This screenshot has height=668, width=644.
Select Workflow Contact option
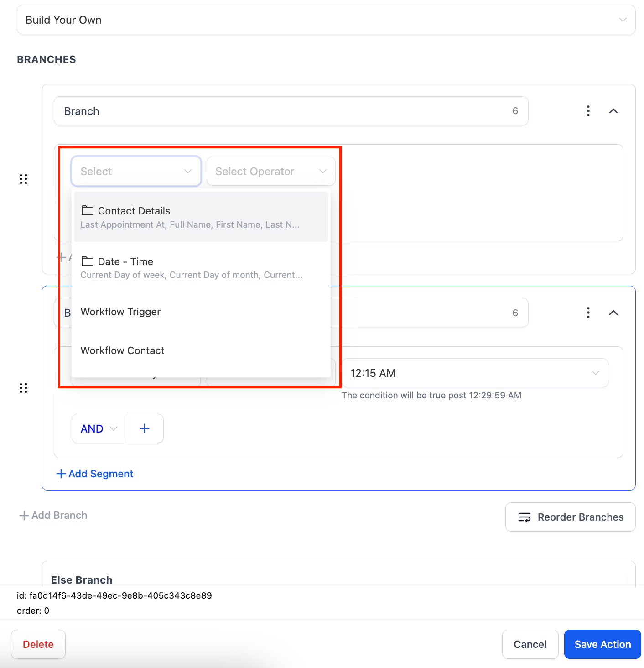201,350
